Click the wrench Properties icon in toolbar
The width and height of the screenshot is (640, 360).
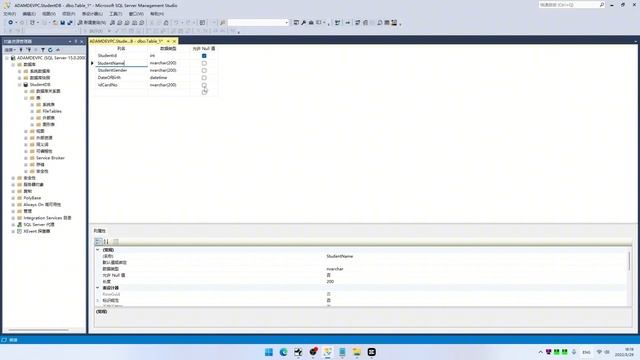(x=304, y=22)
